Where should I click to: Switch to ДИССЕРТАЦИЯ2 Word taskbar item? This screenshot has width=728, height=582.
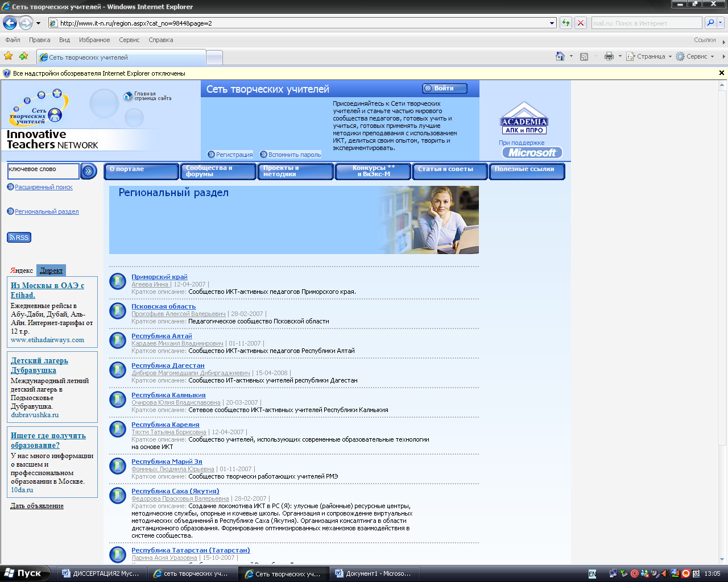[101, 573]
